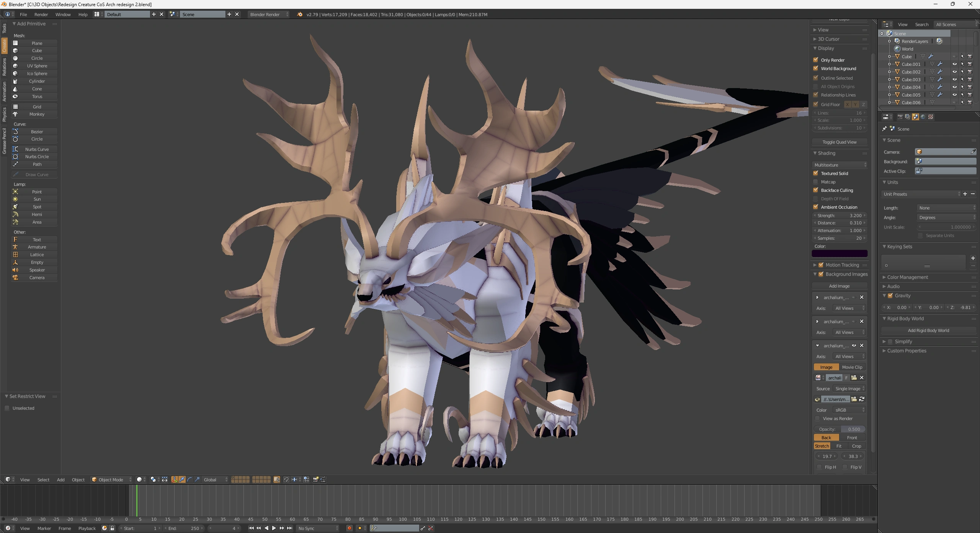
Task: Click the Cube.002 modifier wrench icon
Action: [940, 72]
